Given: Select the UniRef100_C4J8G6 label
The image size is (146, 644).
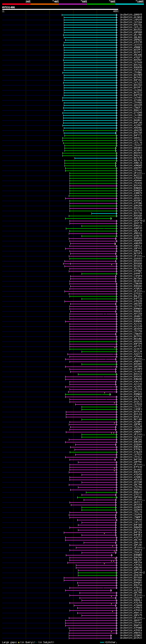Looking at the screenshot, I should click(131, 90).
